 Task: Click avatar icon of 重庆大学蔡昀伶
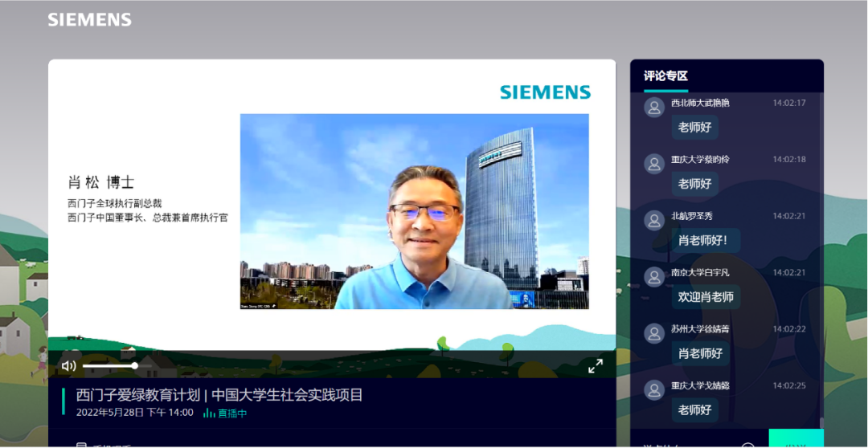click(x=653, y=164)
